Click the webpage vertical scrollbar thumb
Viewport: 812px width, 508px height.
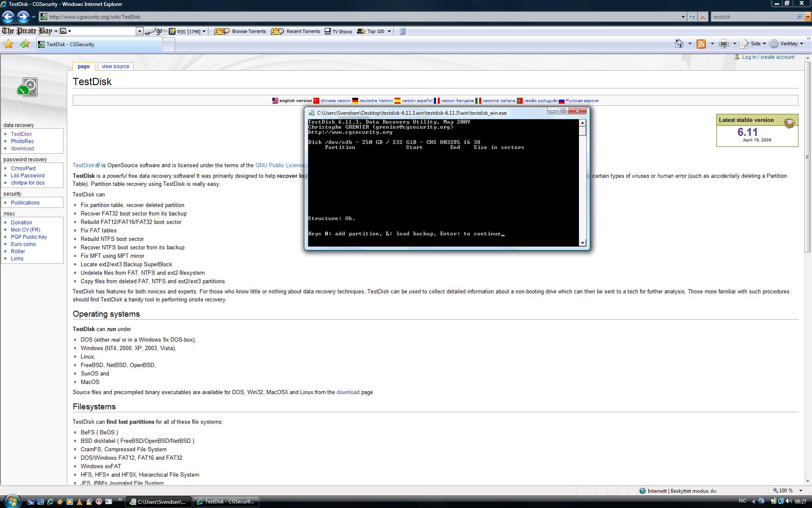pos(807,157)
